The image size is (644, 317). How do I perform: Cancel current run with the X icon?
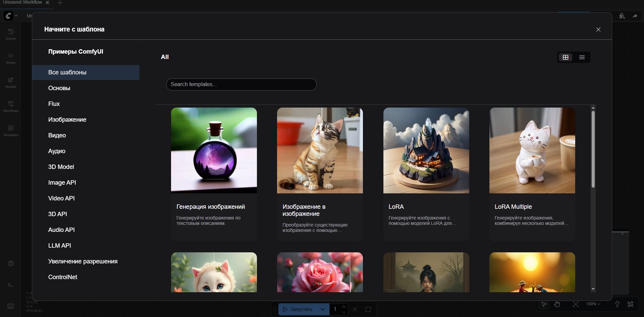(355, 309)
